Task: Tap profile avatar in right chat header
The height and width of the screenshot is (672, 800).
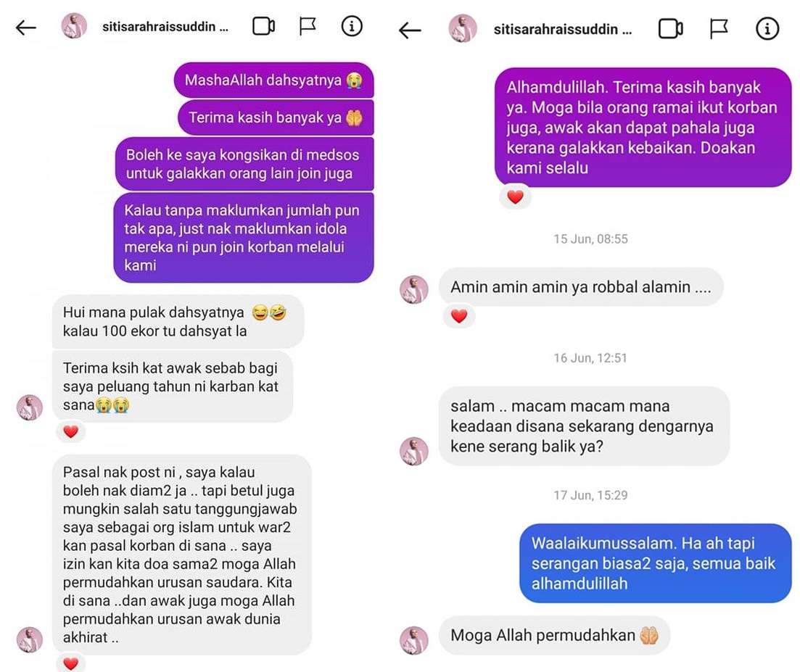Action: pyautogui.click(x=462, y=28)
